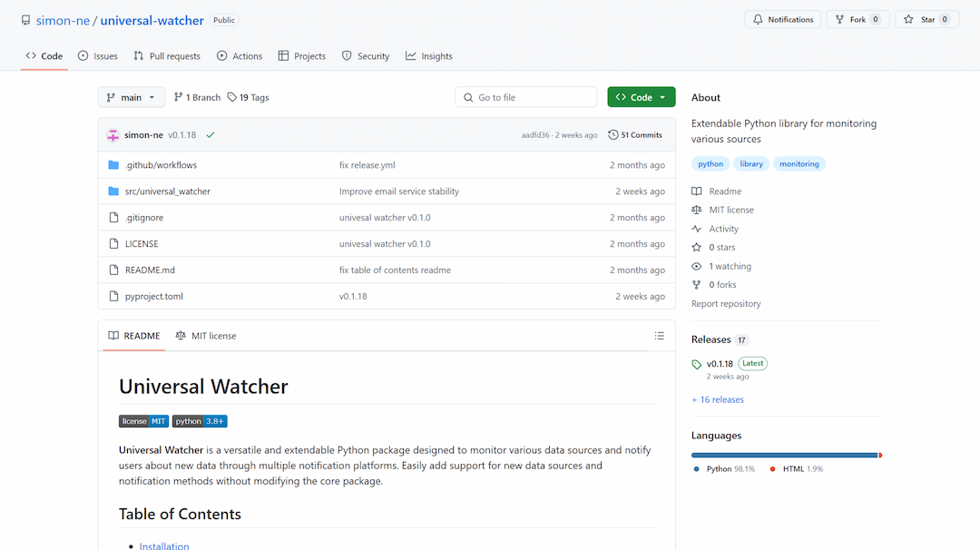Open commit message 'fix release.yml'
This screenshot has height=550, width=980.
tap(367, 165)
